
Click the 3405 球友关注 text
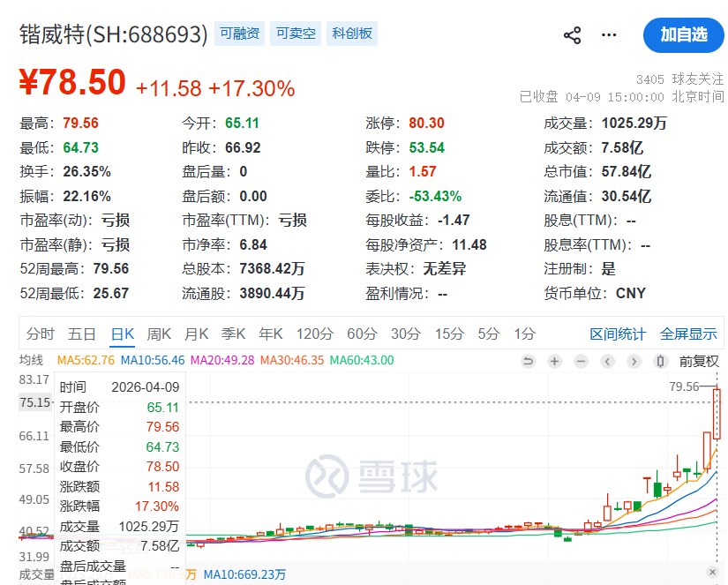coord(679,79)
